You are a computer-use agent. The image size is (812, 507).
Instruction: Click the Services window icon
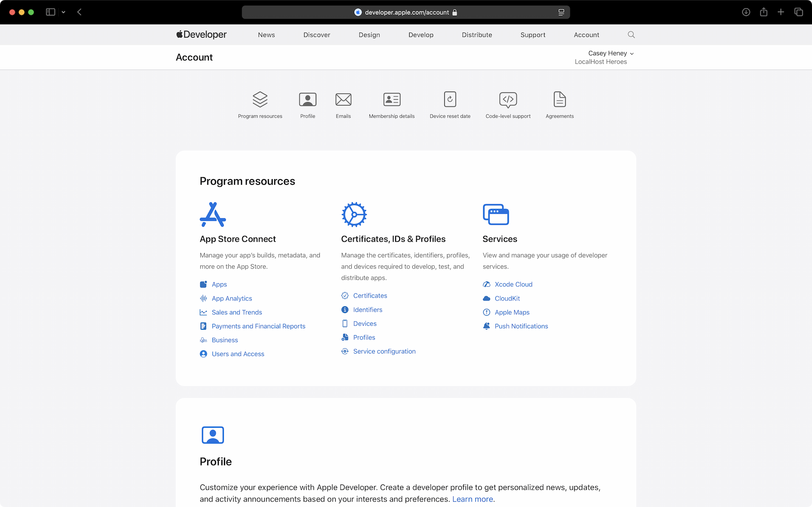[x=496, y=214]
